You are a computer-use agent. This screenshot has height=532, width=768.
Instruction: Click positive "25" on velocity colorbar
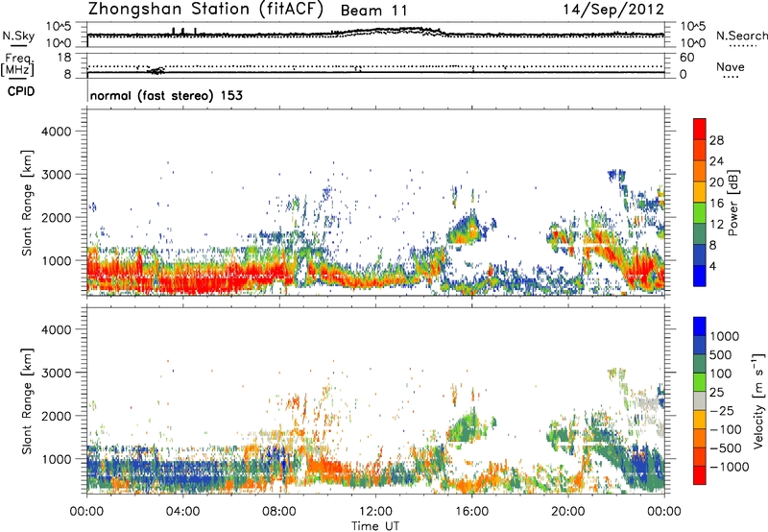pyautogui.click(x=717, y=392)
